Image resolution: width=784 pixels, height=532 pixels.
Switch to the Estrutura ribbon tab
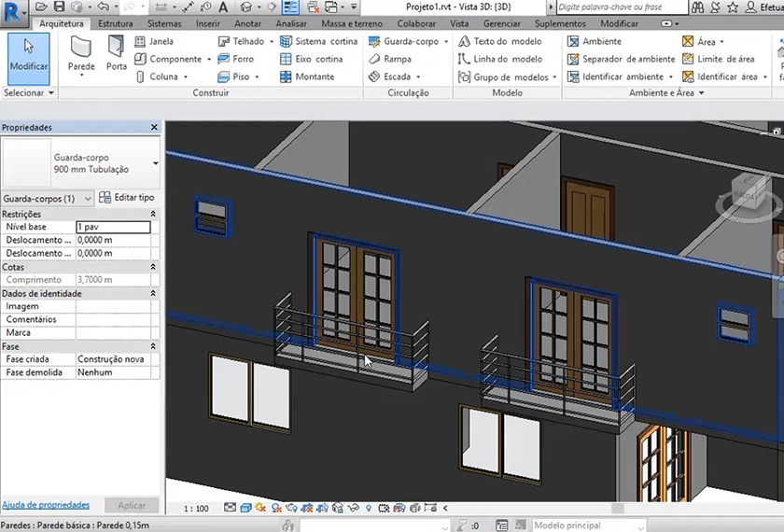pos(115,23)
